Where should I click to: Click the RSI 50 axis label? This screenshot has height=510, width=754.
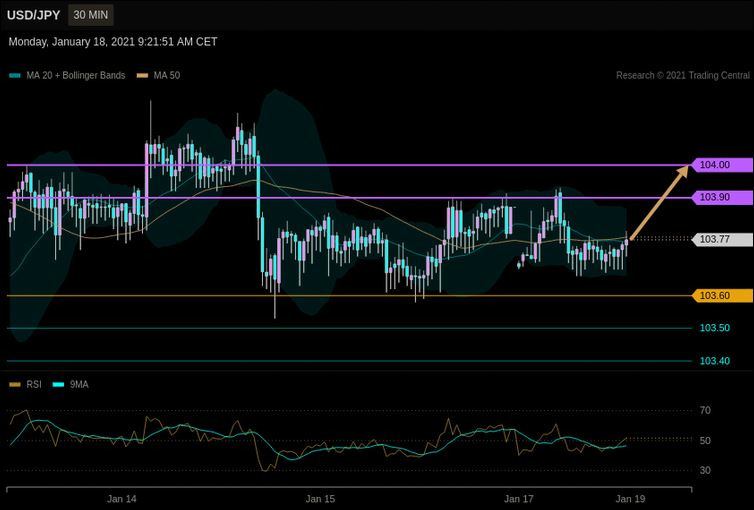pyautogui.click(x=705, y=441)
